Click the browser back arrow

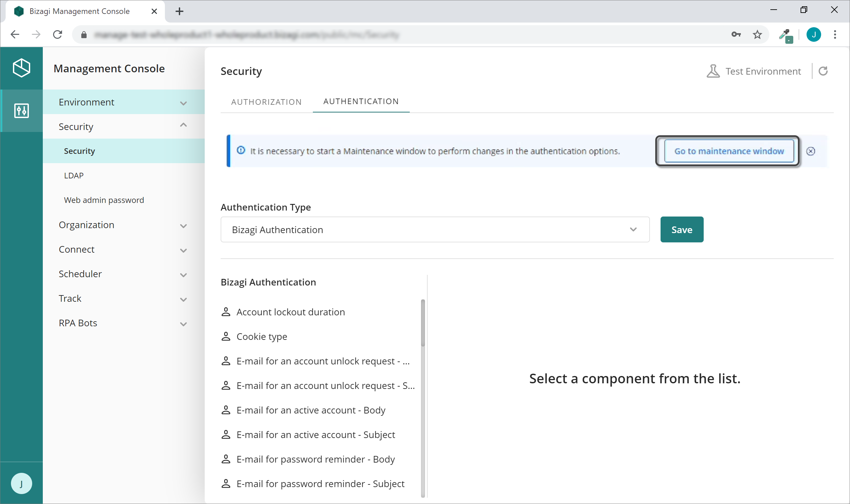(15, 34)
